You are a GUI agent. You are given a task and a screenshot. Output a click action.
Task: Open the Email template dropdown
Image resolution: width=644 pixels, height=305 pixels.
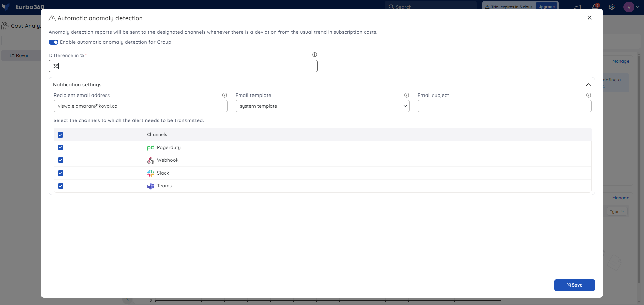322,106
